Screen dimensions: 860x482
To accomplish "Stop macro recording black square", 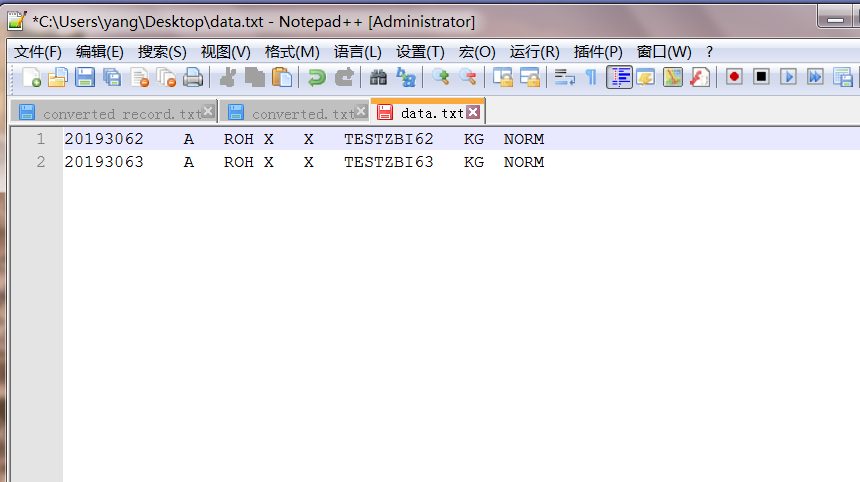I will coord(761,77).
